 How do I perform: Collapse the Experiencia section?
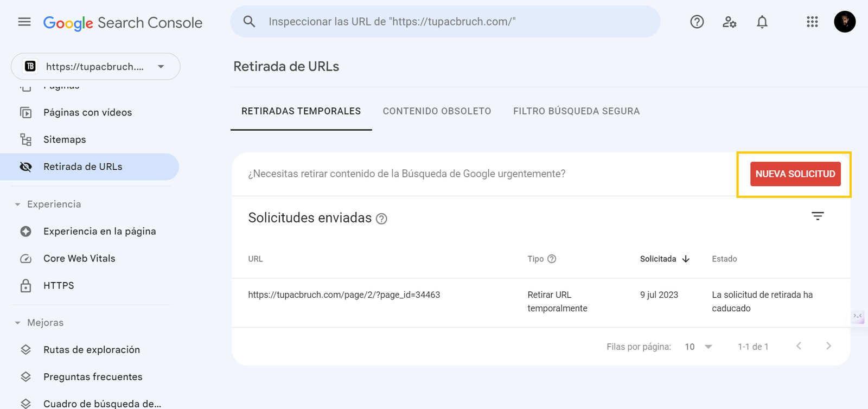[x=18, y=204]
